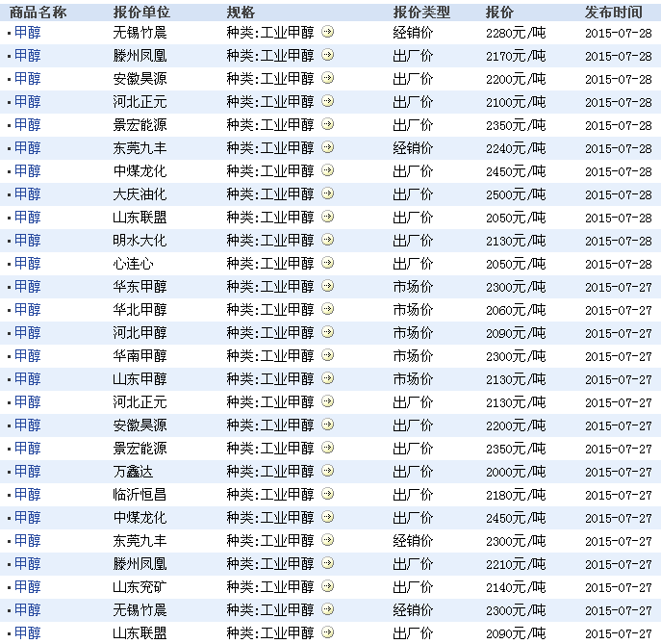This screenshot has width=661, height=644.
Task: Click arrow icon in 河北甲醇 row
Action: [x=327, y=332]
